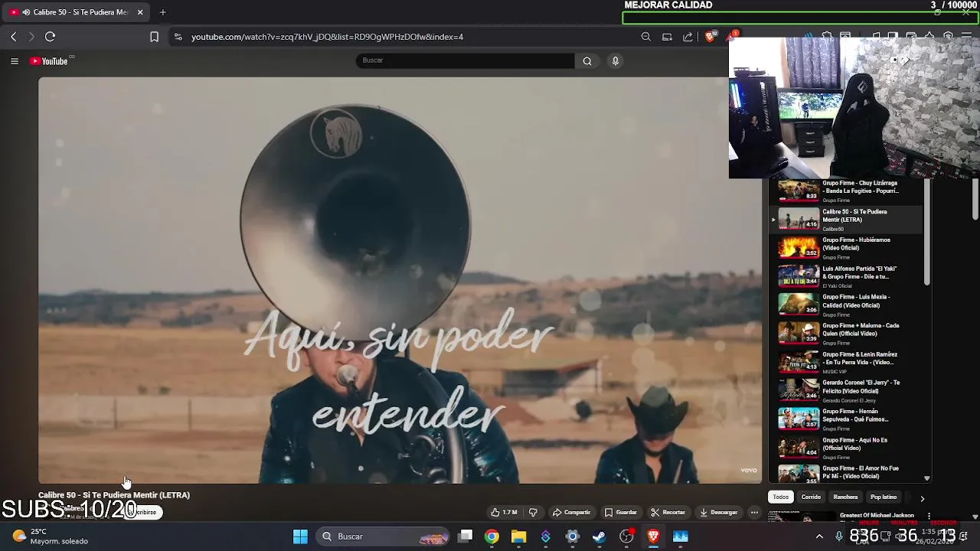Click the playlist scroll down arrow
This screenshot has width=980, height=551.
(x=926, y=478)
